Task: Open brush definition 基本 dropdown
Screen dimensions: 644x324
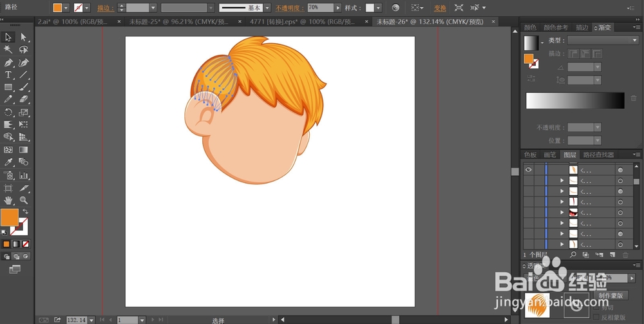Action: (x=267, y=8)
